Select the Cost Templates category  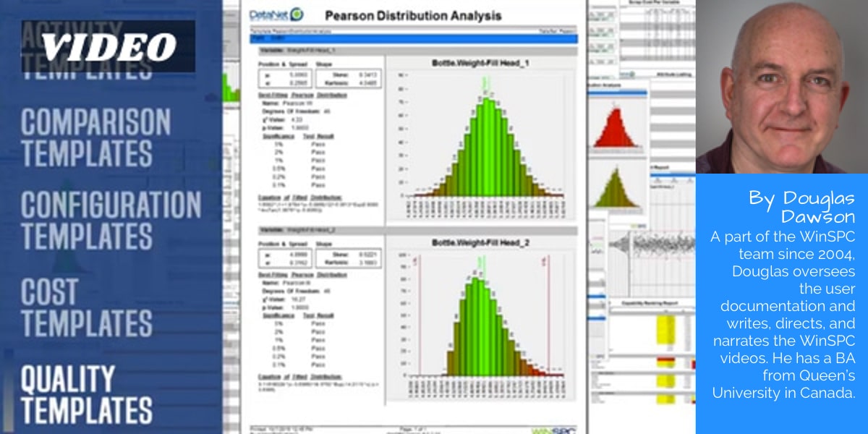click(x=86, y=307)
